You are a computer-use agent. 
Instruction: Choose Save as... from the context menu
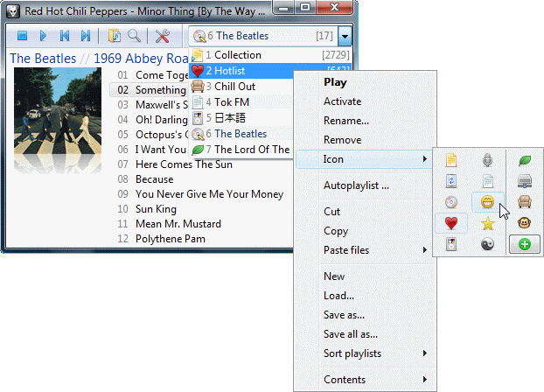point(365,315)
